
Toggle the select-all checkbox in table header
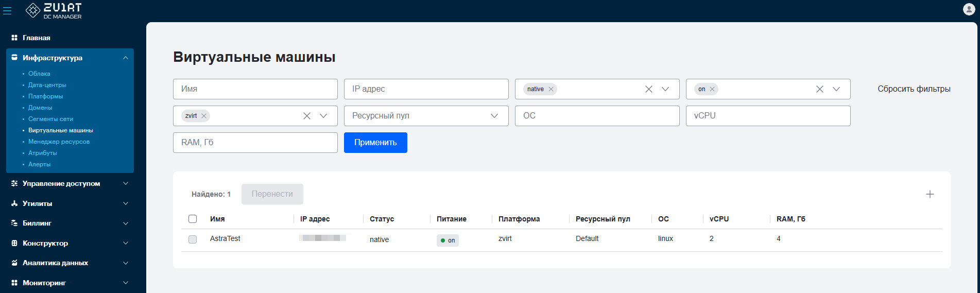[193, 219]
